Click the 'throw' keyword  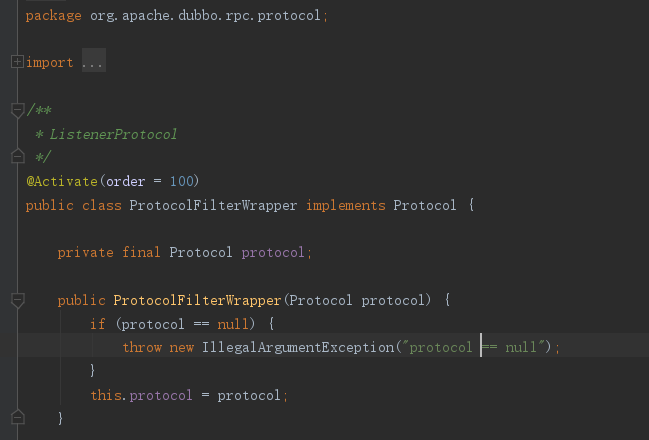142,347
